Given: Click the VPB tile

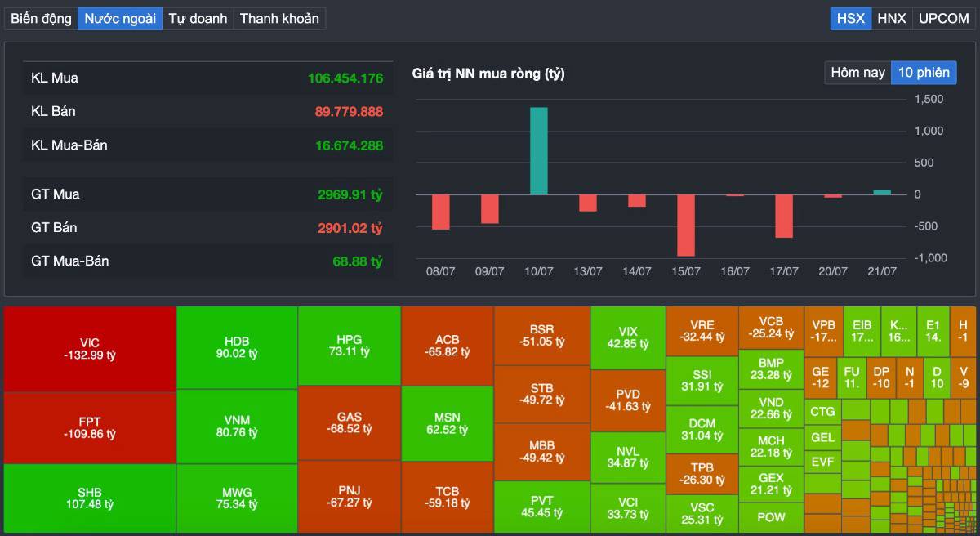Looking at the screenshot, I should pyautogui.click(x=823, y=330).
